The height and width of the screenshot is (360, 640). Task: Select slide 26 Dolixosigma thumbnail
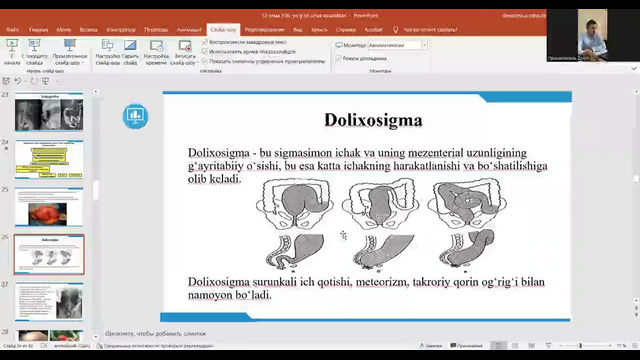[x=49, y=254]
